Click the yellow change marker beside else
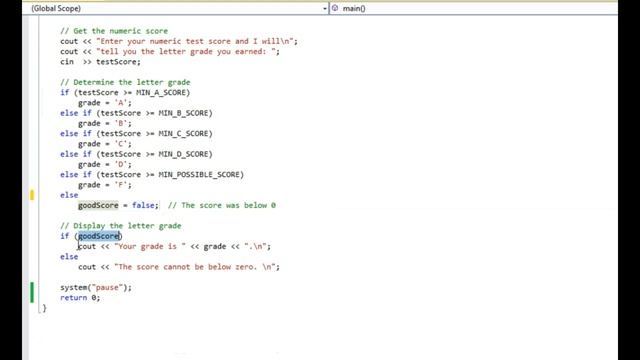Viewport: 640px width, 360px height. [x=32, y=195]
